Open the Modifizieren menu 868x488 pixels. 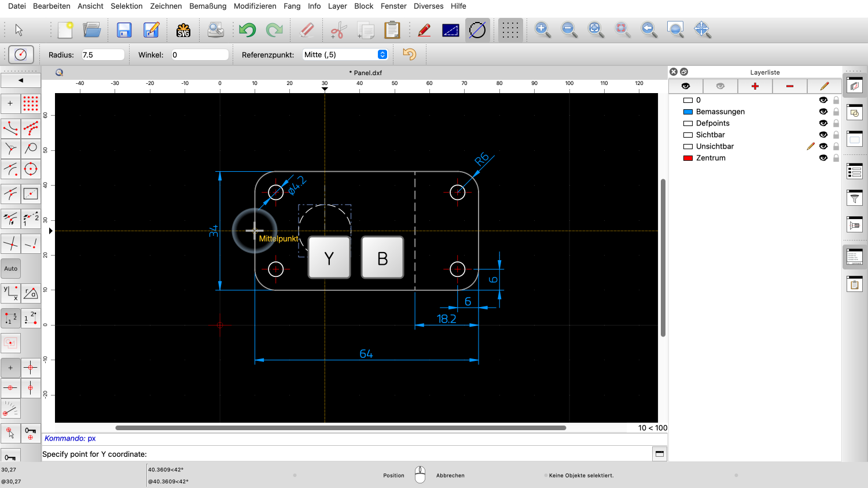[255, 6]
